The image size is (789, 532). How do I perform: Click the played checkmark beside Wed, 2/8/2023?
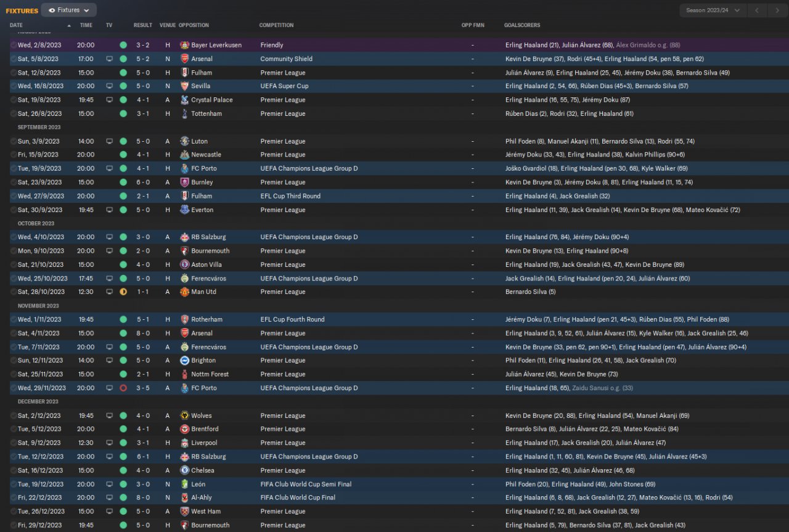[14, 45]
